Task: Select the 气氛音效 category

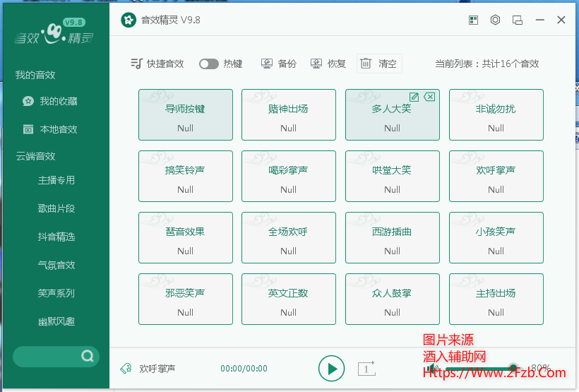Action: point(56,265)
